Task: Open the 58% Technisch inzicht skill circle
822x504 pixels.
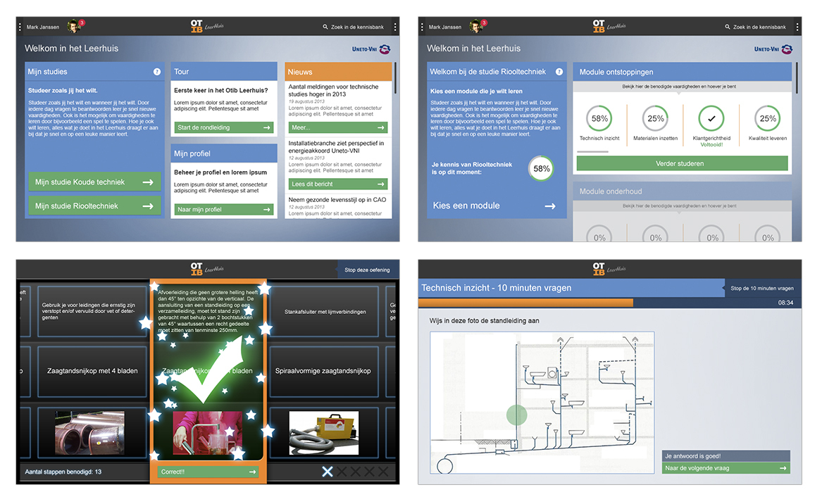Action: (599, 118)
